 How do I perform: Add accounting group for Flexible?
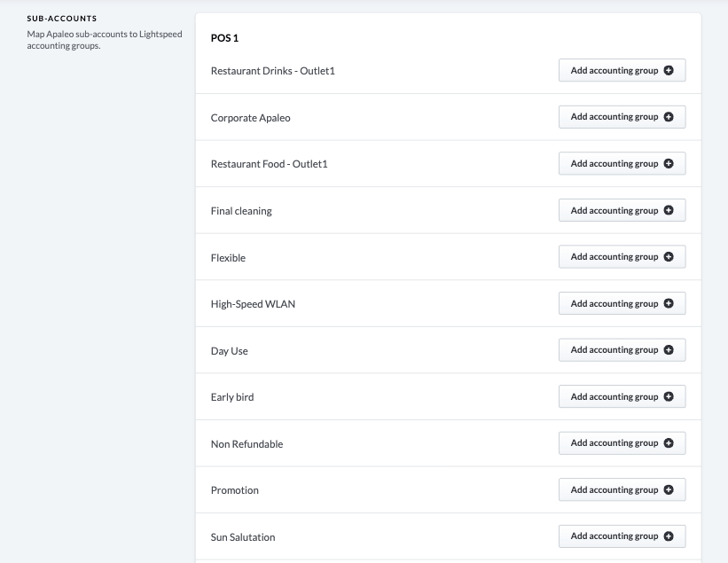(621, 256)
